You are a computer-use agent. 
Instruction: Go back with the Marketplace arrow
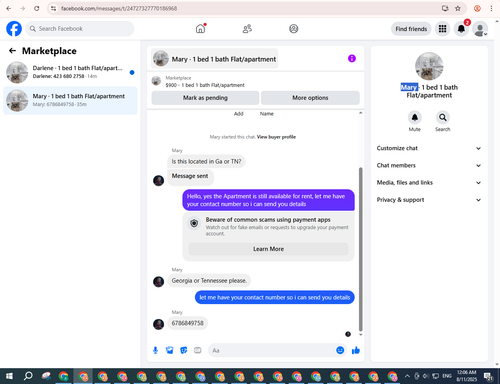pyautogui.click(x=12, y=51)
